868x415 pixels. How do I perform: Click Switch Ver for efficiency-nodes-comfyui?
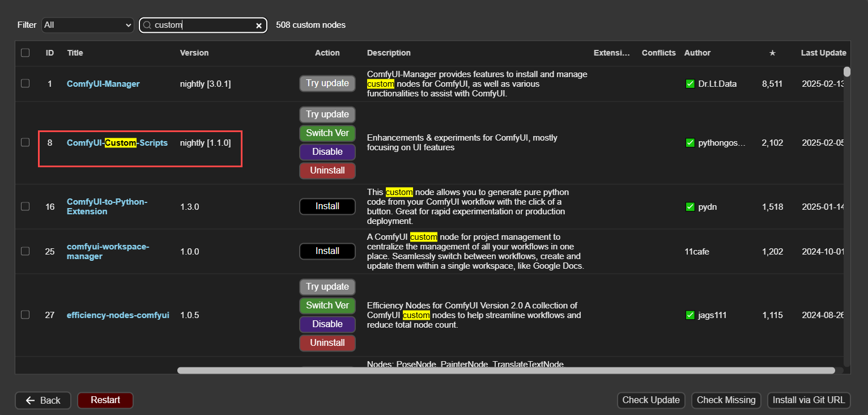point(327,306)
